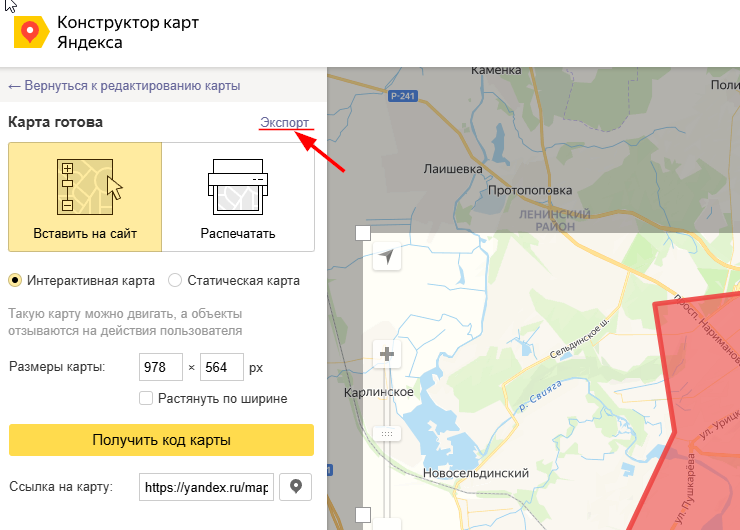
Task: Click the top-left map resize handle
Action: (x=363, y=233)
